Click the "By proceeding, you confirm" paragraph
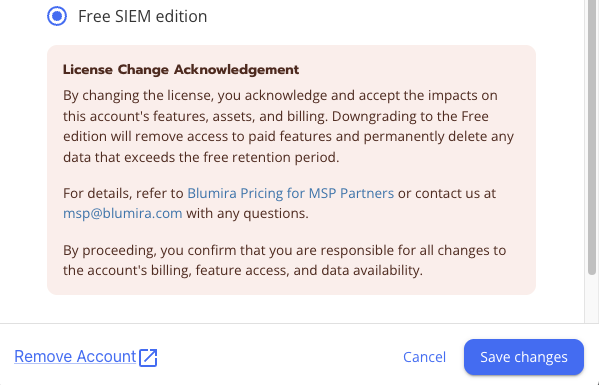 coord(285,260)
